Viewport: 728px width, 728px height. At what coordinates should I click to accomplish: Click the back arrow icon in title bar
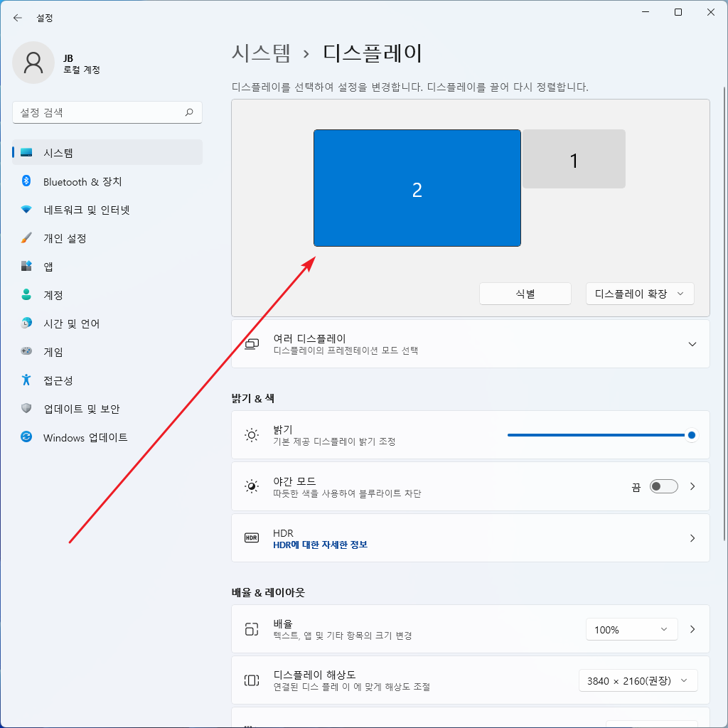pos(18,18)
